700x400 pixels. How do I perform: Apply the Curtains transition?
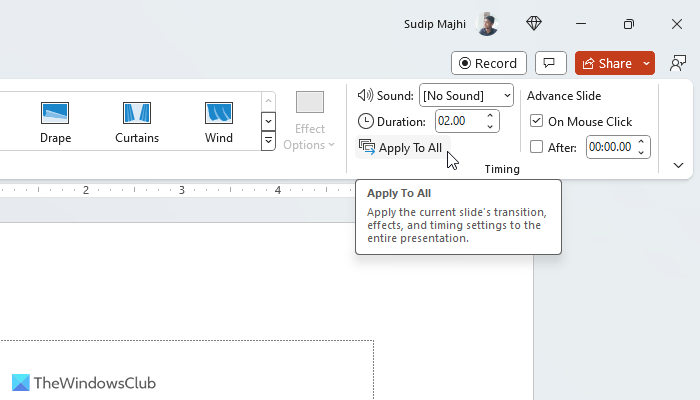[136, 122]
